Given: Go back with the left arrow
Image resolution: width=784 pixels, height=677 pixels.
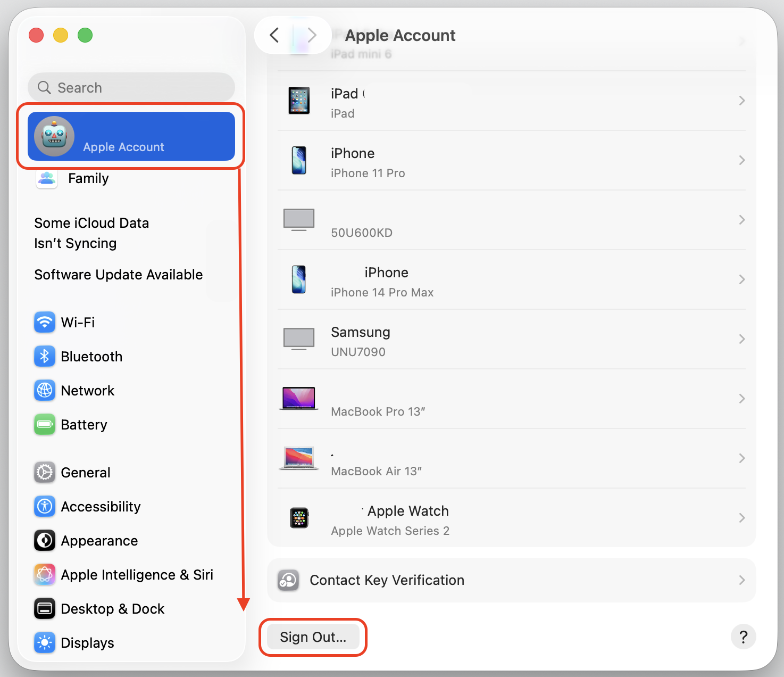Looking at the screenshot, I should (x=274, y=35).
